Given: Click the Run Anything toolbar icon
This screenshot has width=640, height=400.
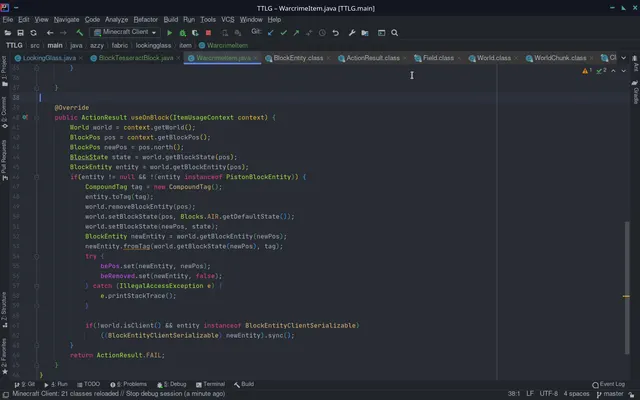Looking at the screenshot, I should [x=381, y=33].
